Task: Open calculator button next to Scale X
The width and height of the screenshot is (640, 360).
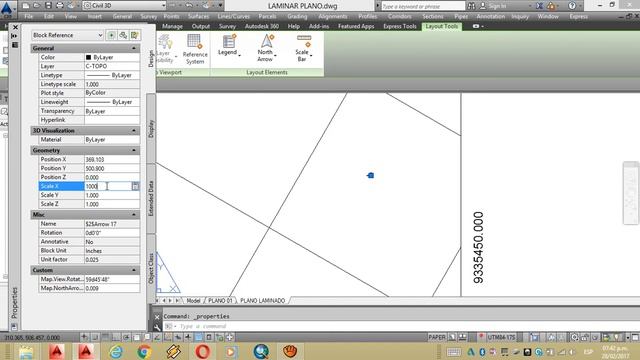Action: click(x=135, y=186)
